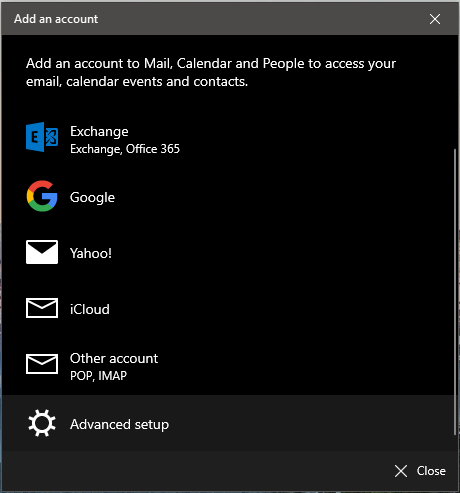The width and height of the screenshot is (460, 493).
Task: Choose the "Other account" label
Action: pos(114,358)
